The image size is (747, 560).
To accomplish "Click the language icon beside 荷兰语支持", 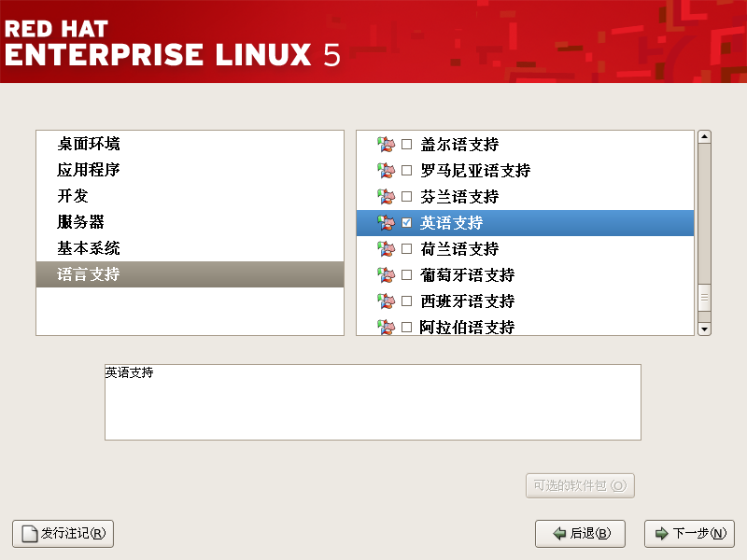I will pyautogui.click(x=386, y=248).
